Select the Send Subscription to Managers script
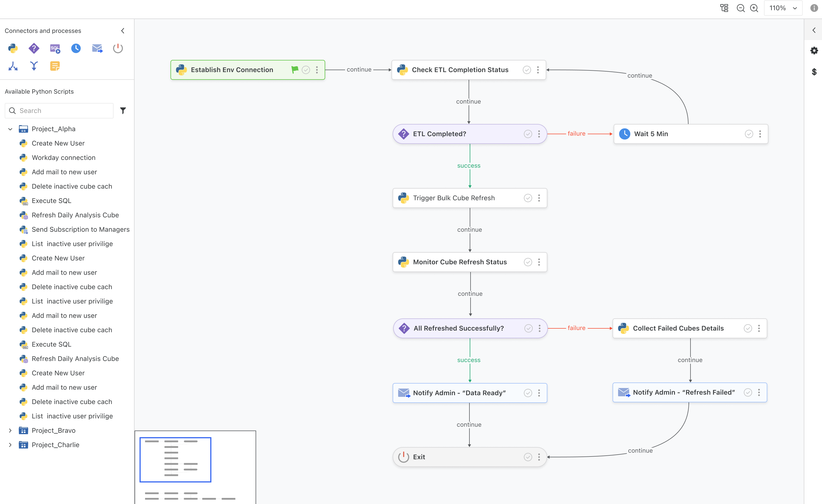Image resolution: width=822 pixels, height=504 pixels. (x=80, y=229)
